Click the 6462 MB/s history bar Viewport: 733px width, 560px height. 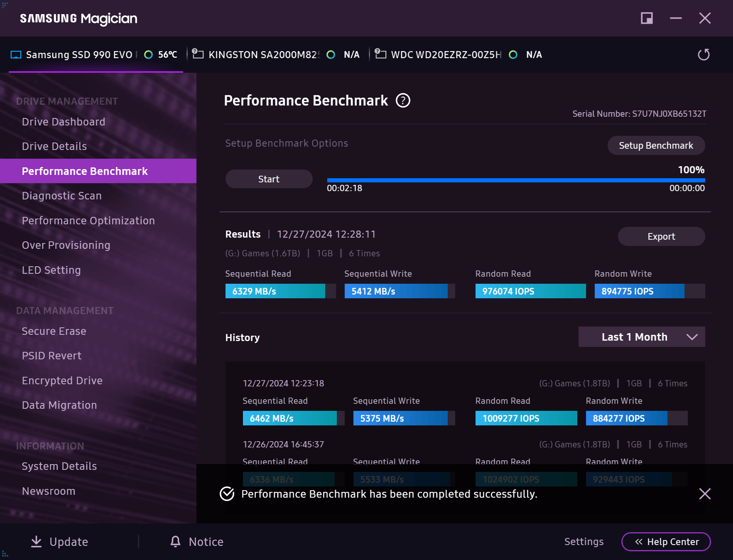294,418
